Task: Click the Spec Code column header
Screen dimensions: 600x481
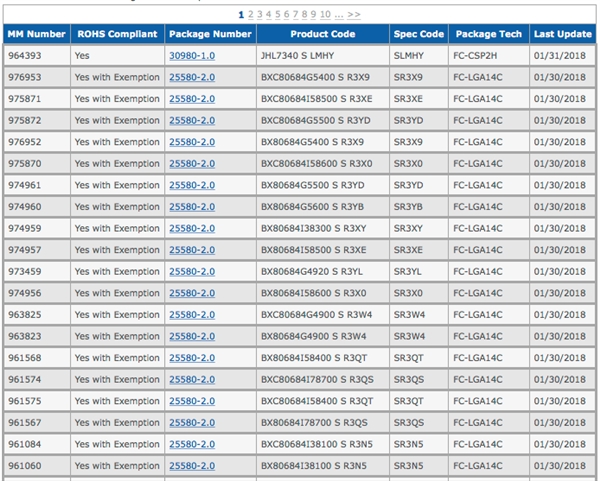Action: point(418,34)
